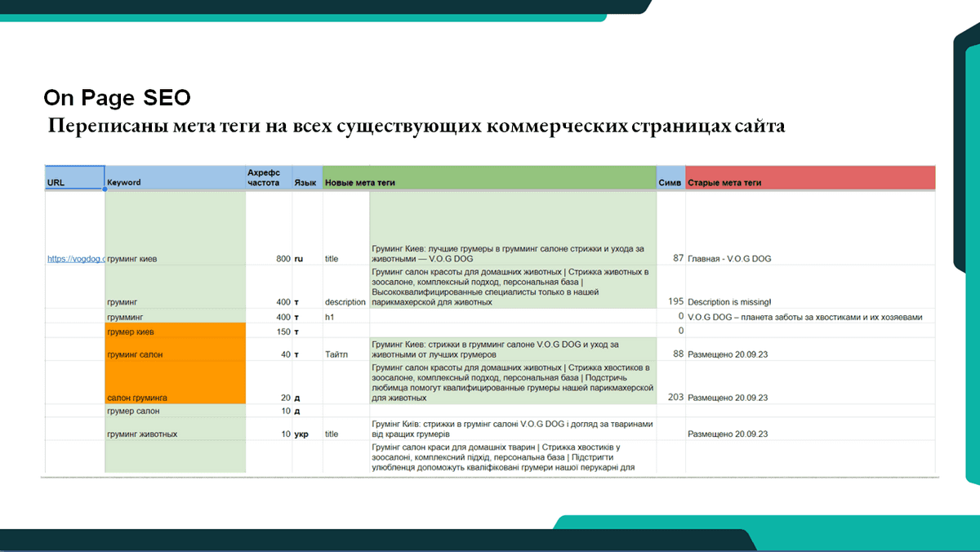The width and height of the screenshot is (980, 552).
Task: Select the frequency value 20
Action: coord(285,398)
